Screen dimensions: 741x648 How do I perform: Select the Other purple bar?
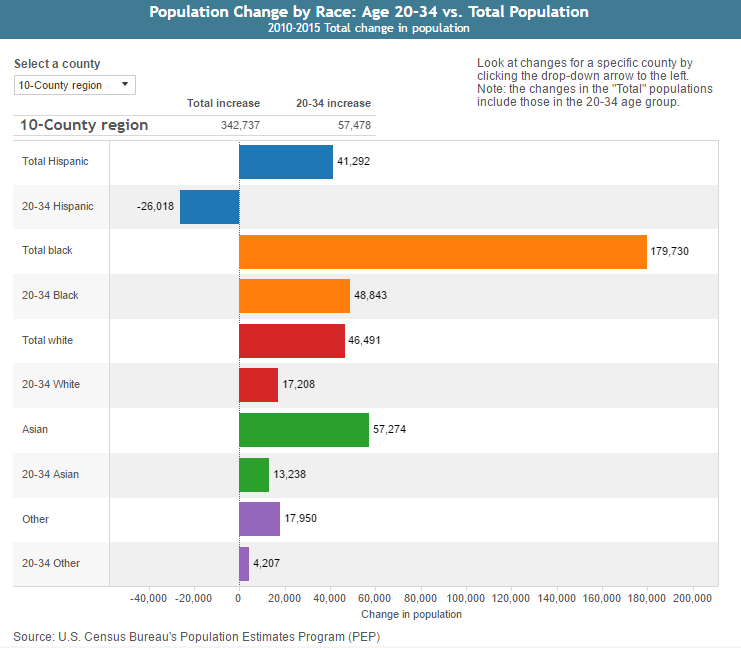(259, 519)
